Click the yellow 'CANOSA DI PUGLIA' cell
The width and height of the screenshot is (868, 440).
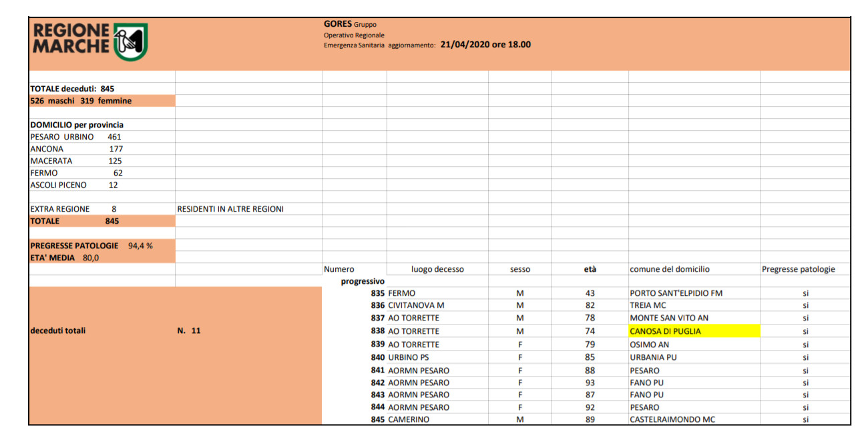click(x=694, y=331)
